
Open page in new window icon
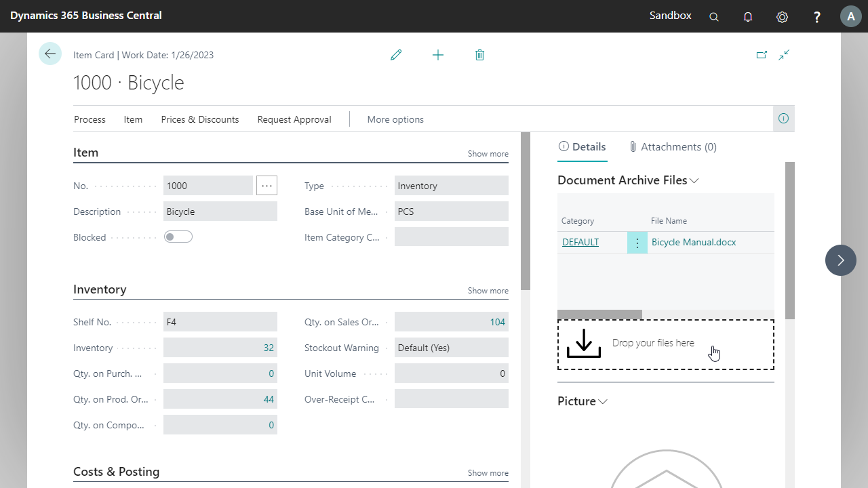762,55
